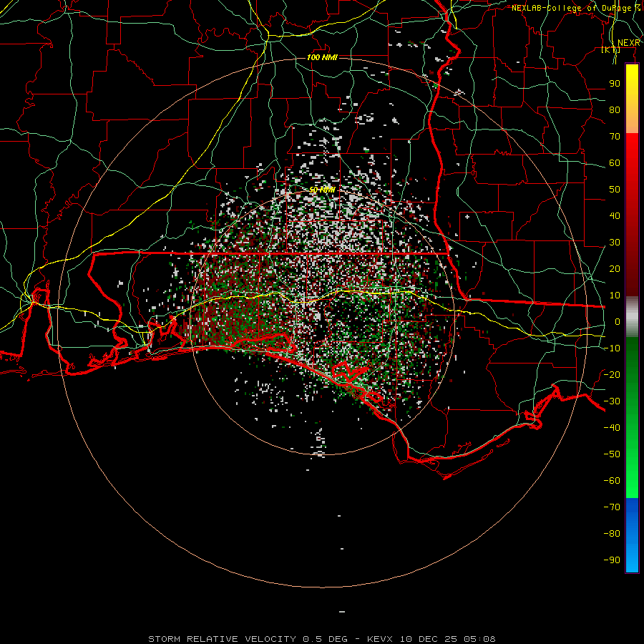Click the 90 value on the velocity scale
This screenshot has height=644, width=644.
(x=615, y=84)
